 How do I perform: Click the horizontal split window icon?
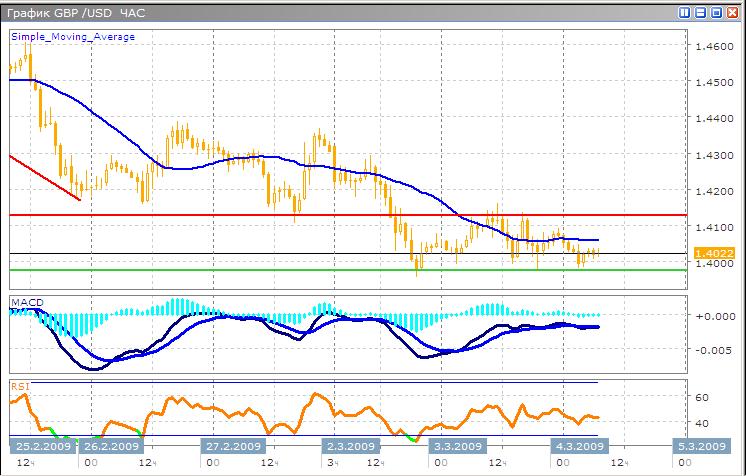[x=700, y=13]
